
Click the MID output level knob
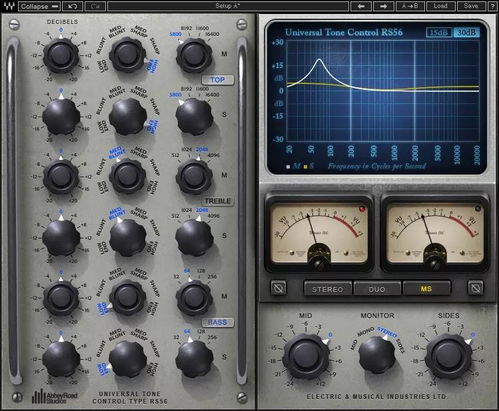coord(306,356)
